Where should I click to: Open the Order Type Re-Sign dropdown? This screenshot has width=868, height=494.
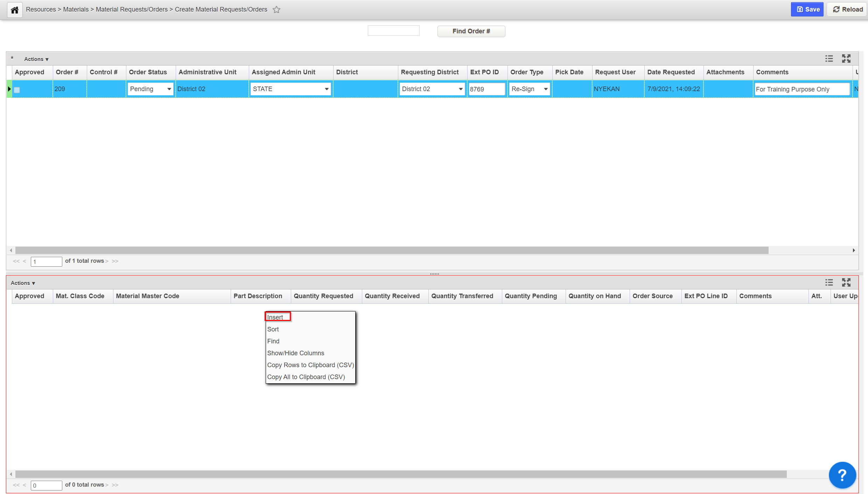[x=529, y=89]
